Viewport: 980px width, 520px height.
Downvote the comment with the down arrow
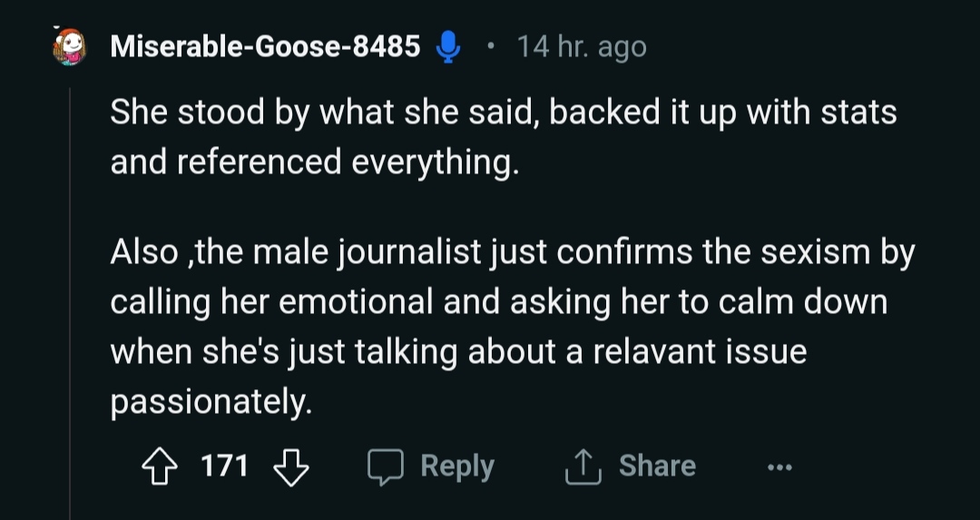(x=291, y=467)
